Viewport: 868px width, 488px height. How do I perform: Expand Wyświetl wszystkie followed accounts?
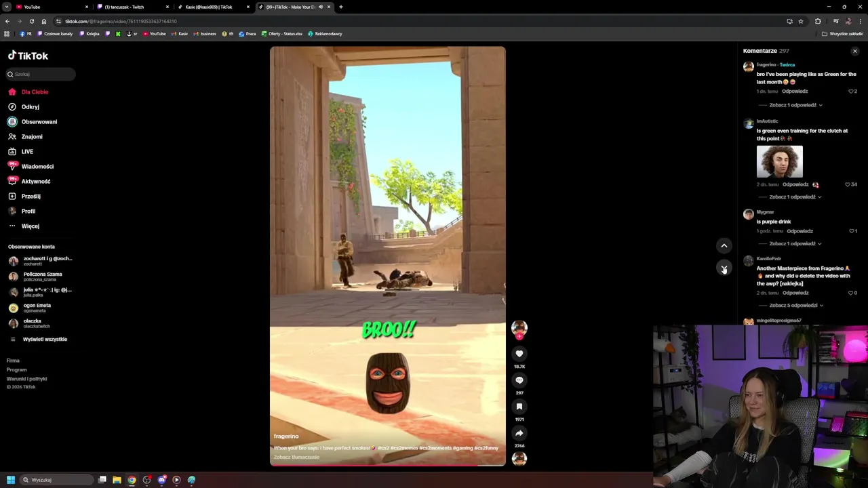pos(45,340)
